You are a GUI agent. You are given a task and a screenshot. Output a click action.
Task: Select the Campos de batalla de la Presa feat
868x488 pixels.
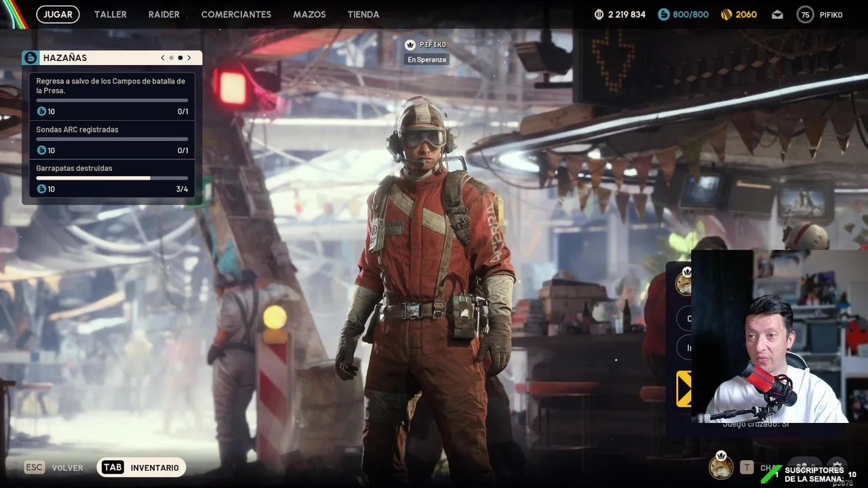point(112,96)
